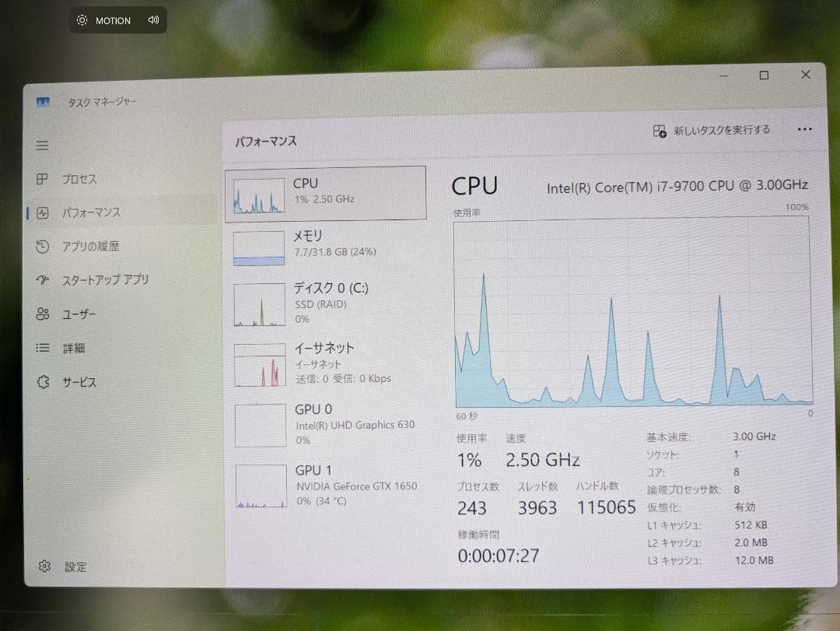This screenshot has height=631, width=840.
Task: Click the 512 KB L1 cache value
Action: click(x=751, y=525)
